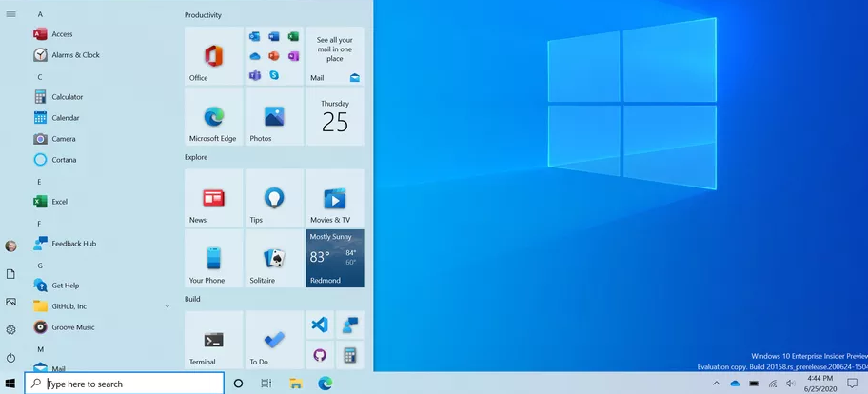Open Excel icon in the Office folder tile

(293, 36)
